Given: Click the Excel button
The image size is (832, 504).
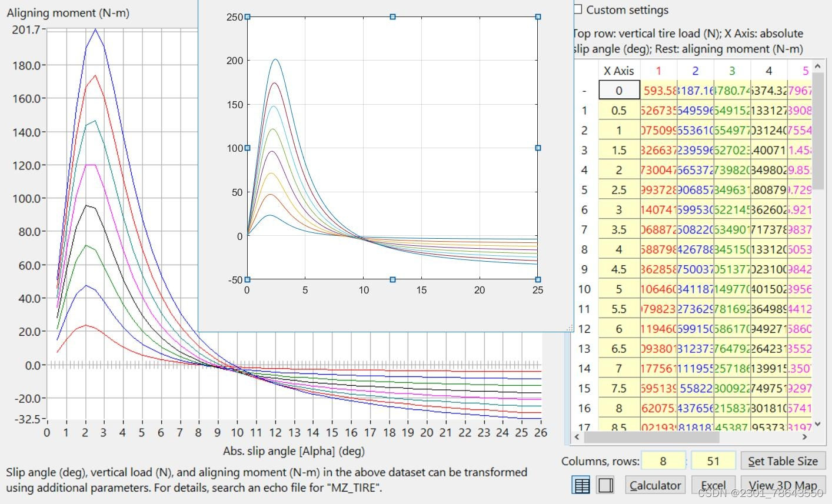Looking at the screenshot, I should (x=713, y=486).
